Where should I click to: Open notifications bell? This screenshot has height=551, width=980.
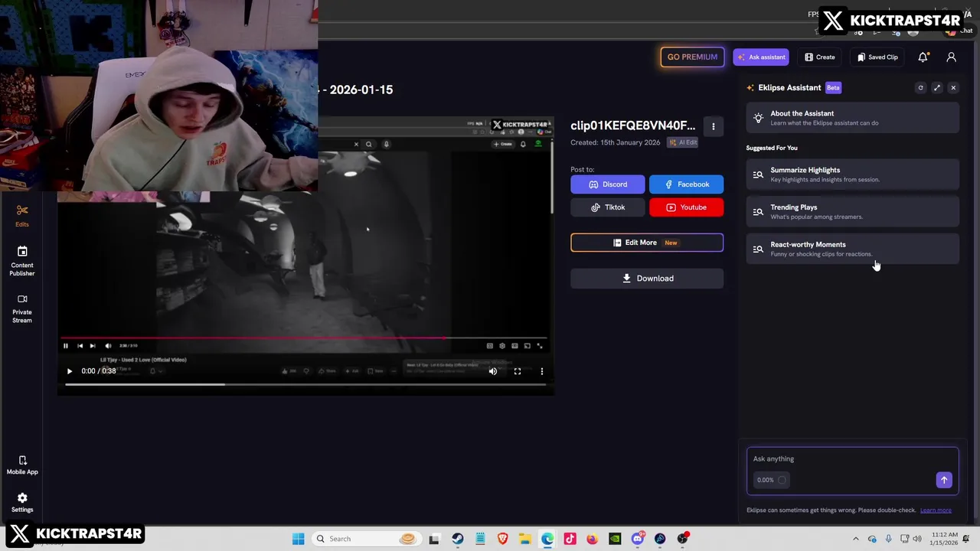923,57
